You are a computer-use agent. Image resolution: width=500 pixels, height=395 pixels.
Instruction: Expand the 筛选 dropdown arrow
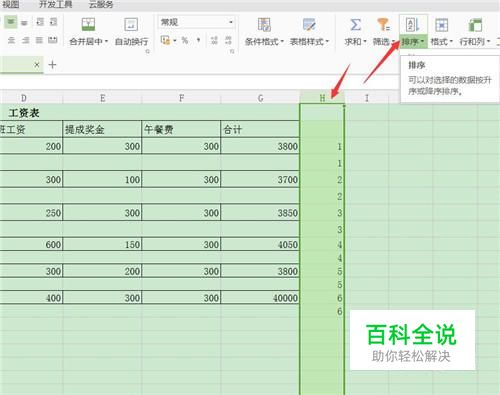393,41
